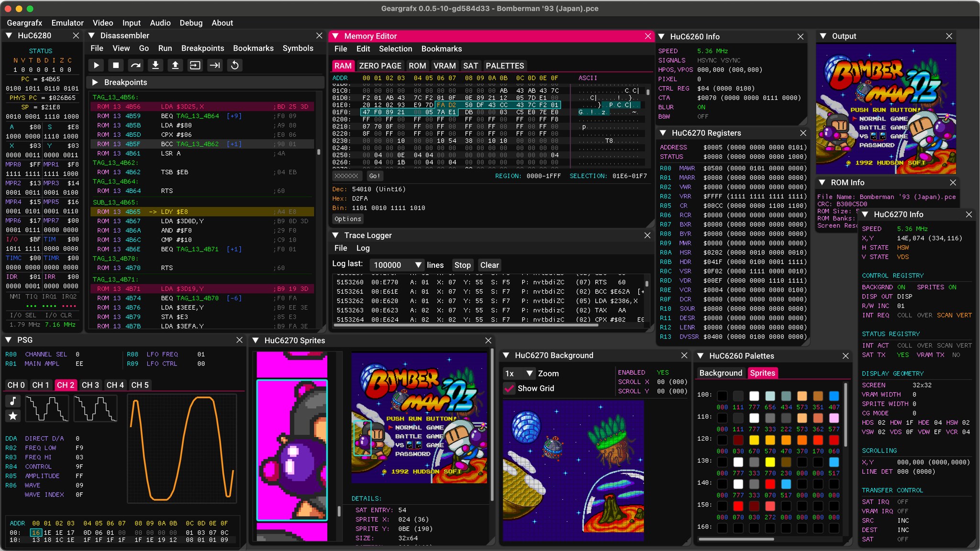Collapse the ROM Info panel

[822, 183]
